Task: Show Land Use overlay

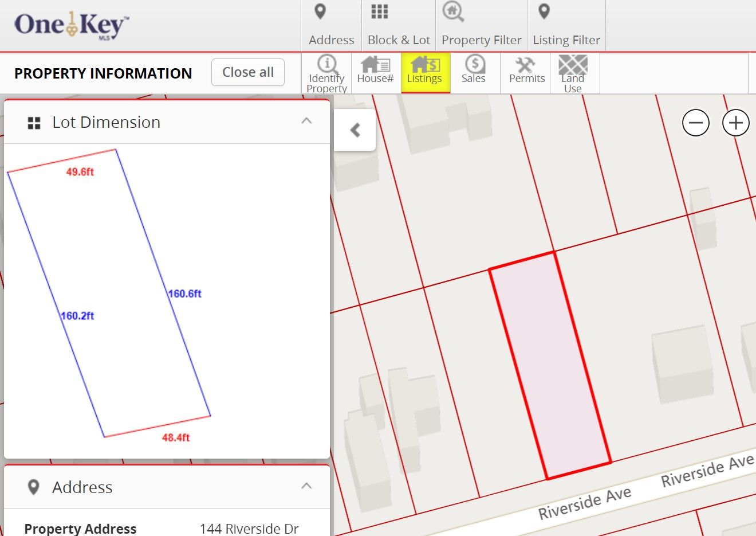Action: tap(573, 73)
